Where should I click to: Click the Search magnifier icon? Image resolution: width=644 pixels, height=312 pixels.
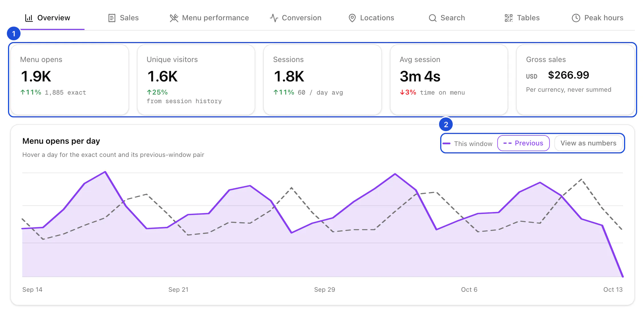click(x=432, y=18)
